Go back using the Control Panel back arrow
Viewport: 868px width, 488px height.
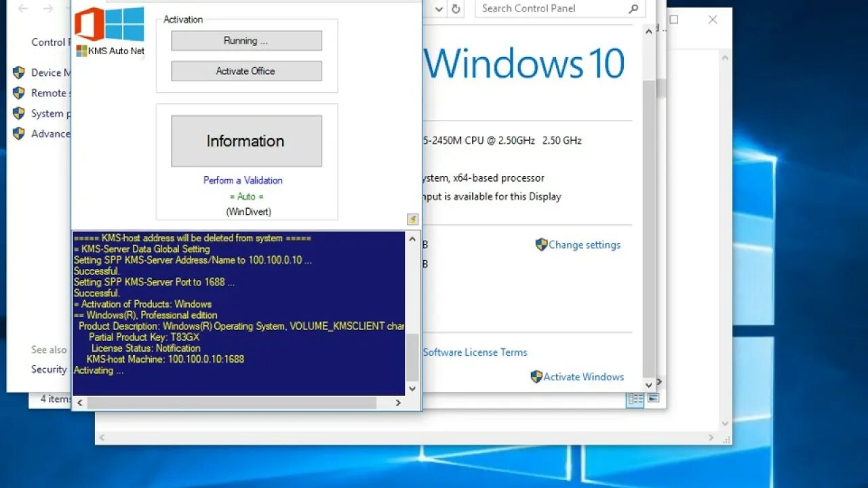tap(23, 9)
